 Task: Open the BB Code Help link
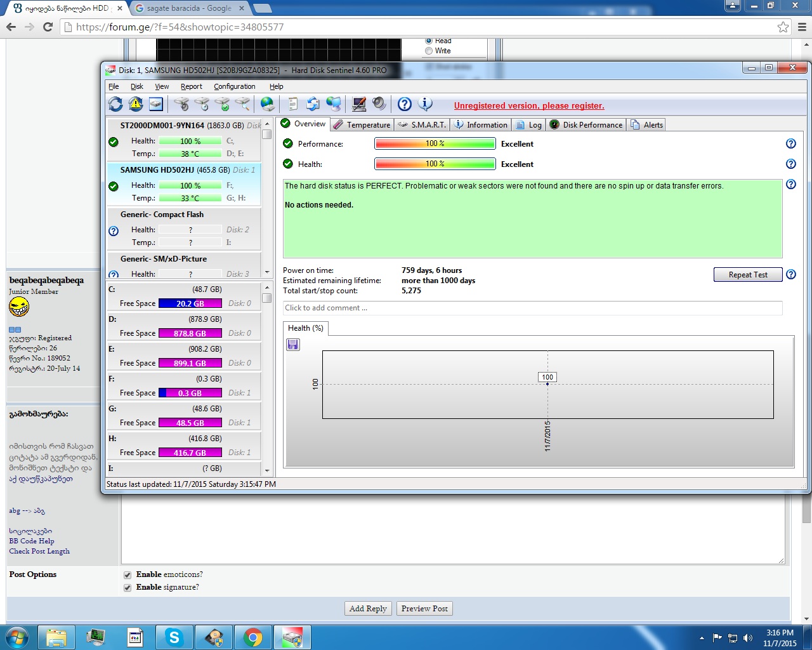click(32, 541)
